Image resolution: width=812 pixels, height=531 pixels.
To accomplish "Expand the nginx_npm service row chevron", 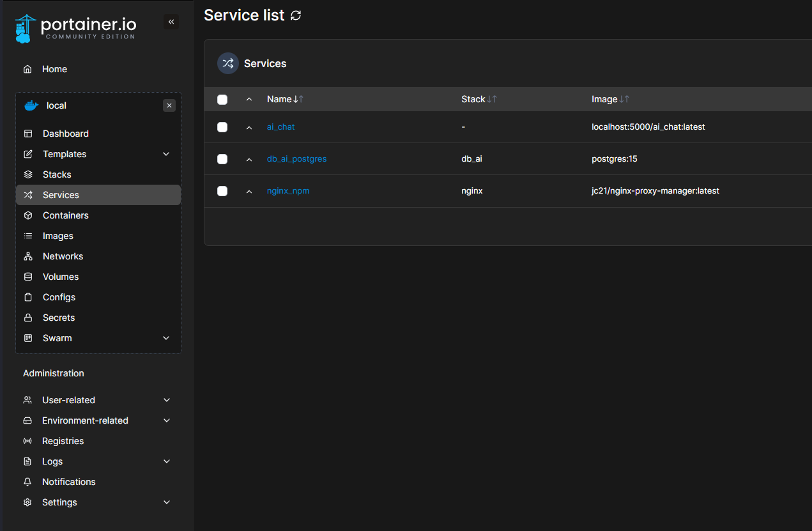I will 249,191.
